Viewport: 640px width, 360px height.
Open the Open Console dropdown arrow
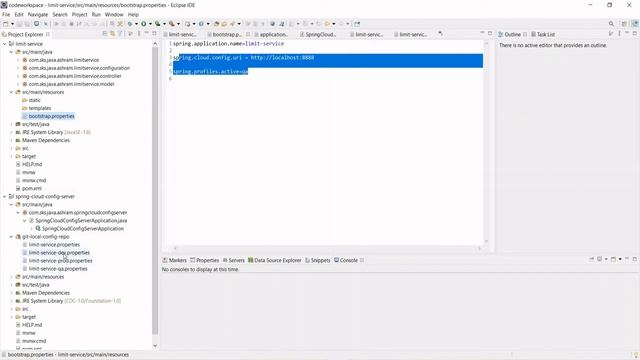[x=620, y=259]
